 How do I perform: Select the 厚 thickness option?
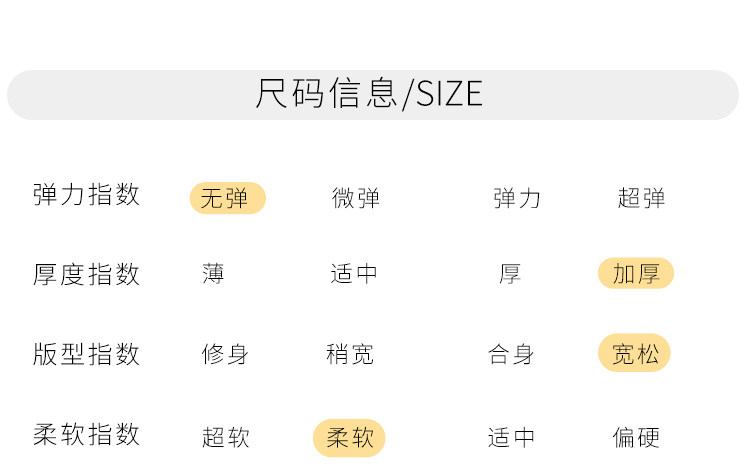coord(509,274)
